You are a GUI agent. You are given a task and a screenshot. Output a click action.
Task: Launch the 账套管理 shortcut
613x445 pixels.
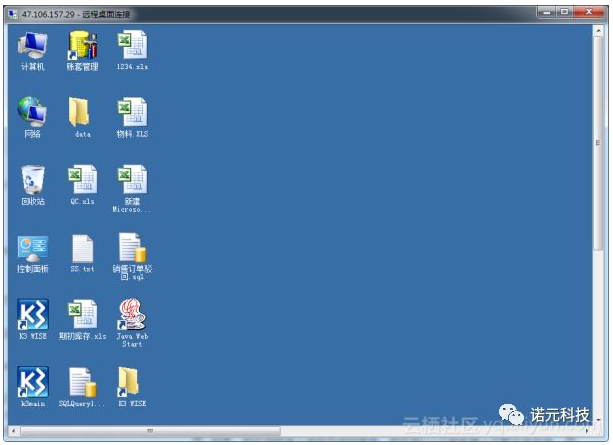point(82,51)
